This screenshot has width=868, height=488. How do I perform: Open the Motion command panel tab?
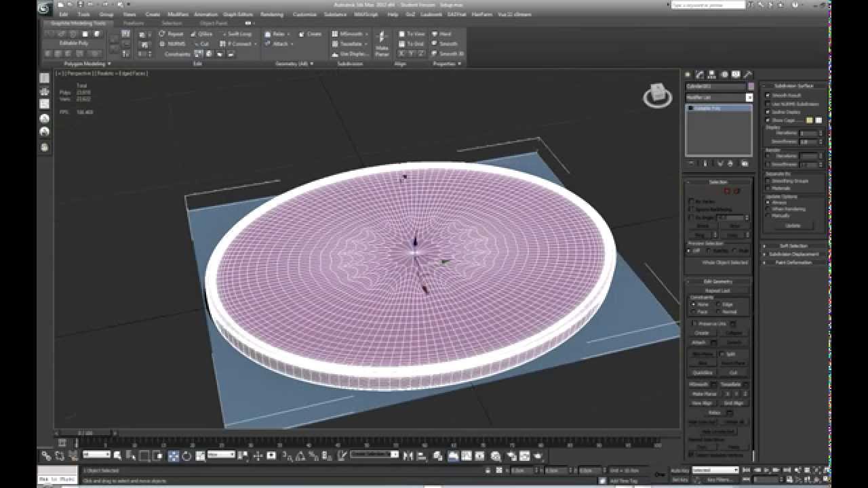click(x=724, y=75)
